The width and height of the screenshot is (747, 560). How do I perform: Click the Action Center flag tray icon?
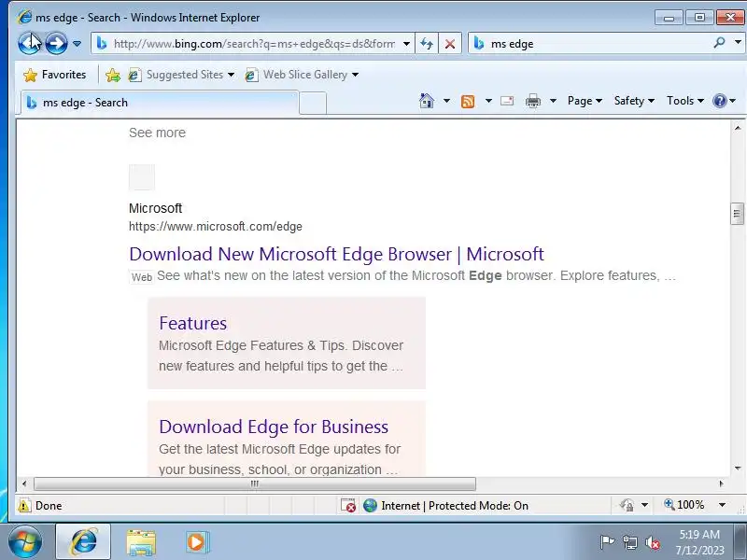(607, 542)
